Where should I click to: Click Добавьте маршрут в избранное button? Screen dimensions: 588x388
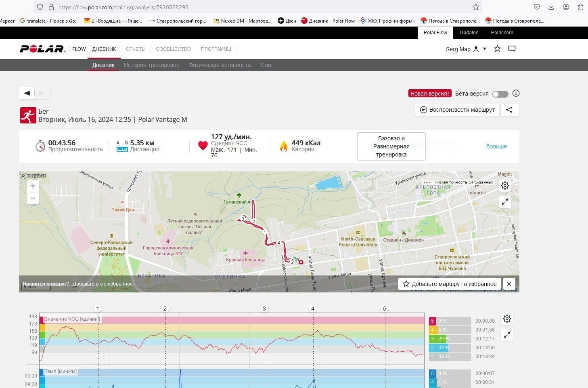pos(450,284)
